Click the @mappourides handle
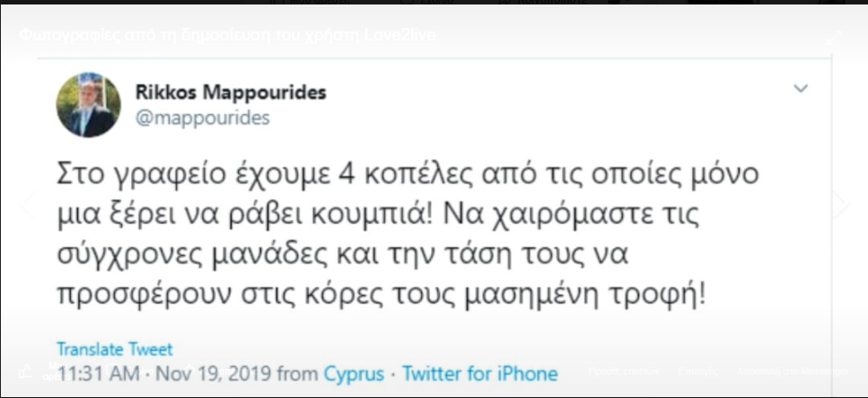This screenshot has width=868, height=398. tap(203, 118)
